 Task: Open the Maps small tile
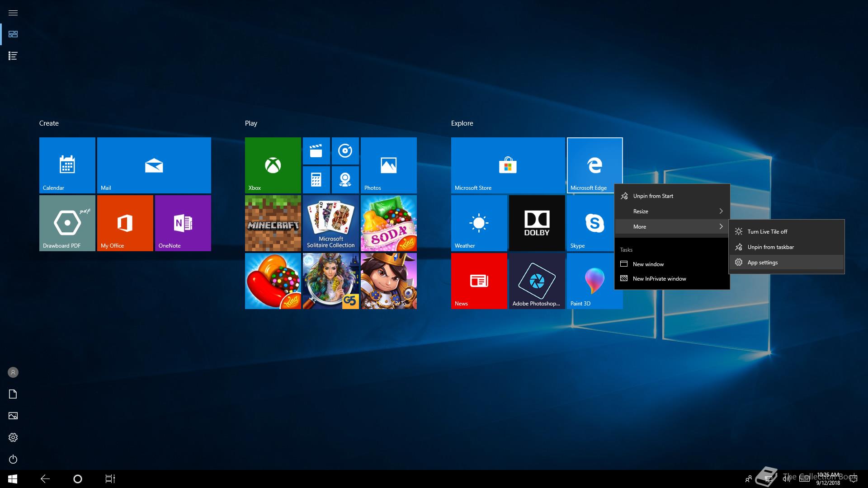pyautogui.click(x=345, y=180)
